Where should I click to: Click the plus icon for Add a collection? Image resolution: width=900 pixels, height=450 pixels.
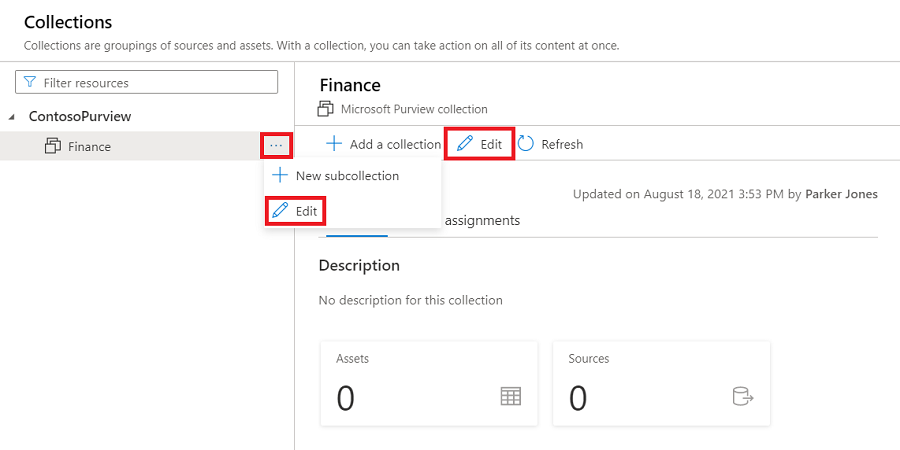click(334, 144)
